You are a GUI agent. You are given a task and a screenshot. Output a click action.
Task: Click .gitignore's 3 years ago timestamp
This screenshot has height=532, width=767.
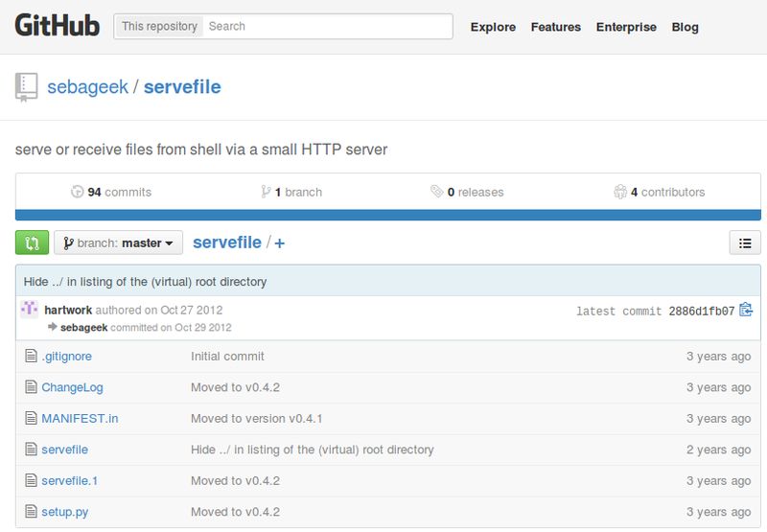pos(718,356)
